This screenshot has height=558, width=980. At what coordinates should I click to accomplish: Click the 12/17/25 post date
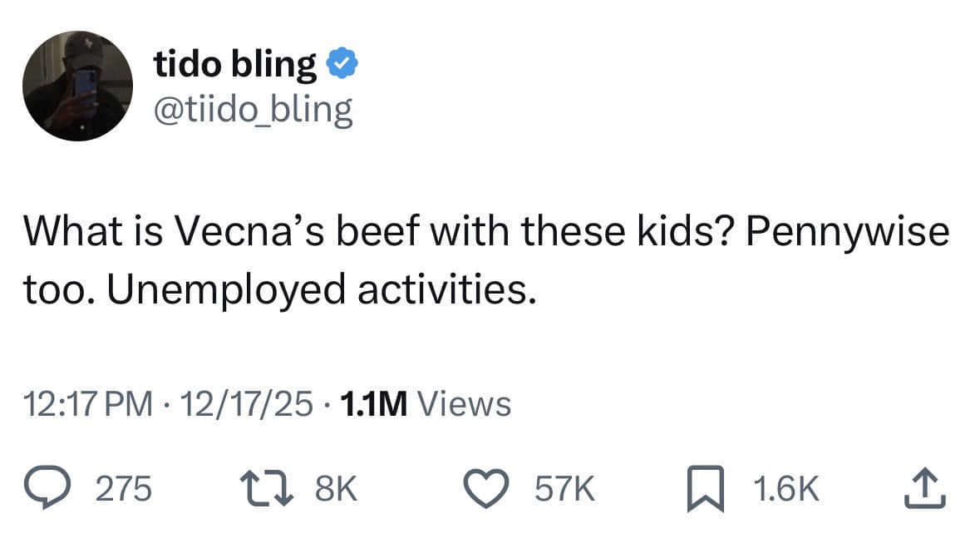pyautogui.click(x=245, y=404)
